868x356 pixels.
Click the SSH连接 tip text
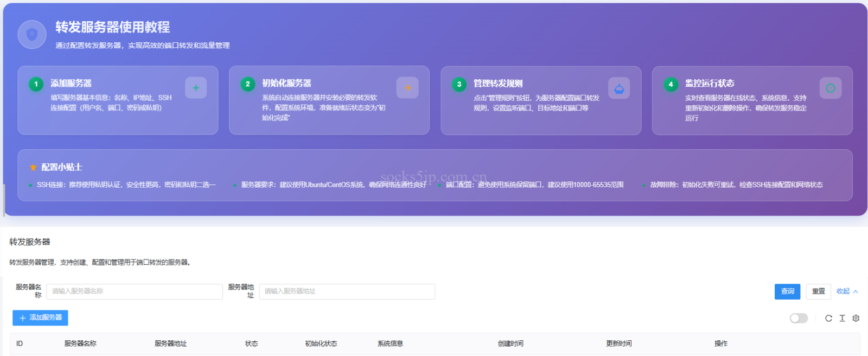[x=126, y=185]
